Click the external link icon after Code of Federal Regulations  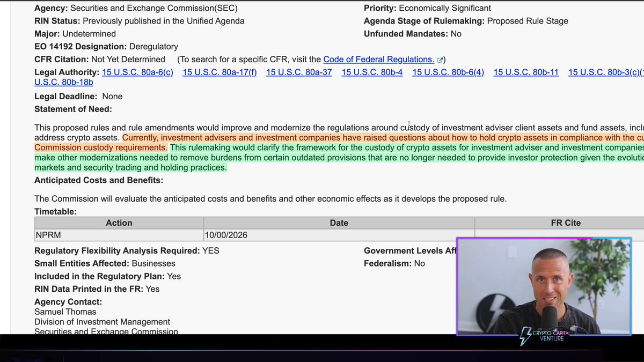click(440, 60)
